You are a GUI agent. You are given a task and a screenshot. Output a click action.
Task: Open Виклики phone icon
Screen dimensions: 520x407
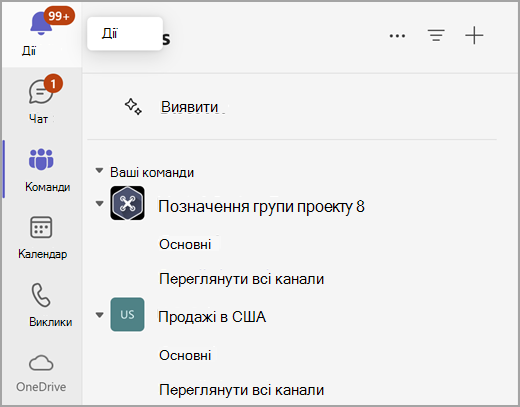(41, 295)
